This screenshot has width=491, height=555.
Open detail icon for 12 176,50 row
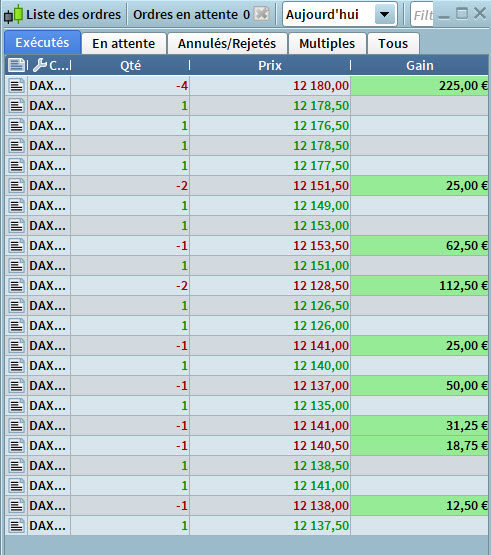pyautogui.click(x=17, y=126)
